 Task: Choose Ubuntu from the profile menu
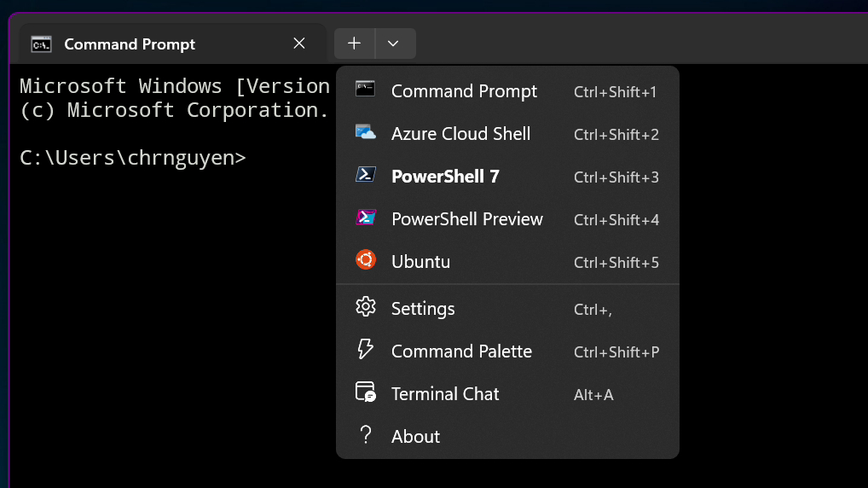coord(420,262)
